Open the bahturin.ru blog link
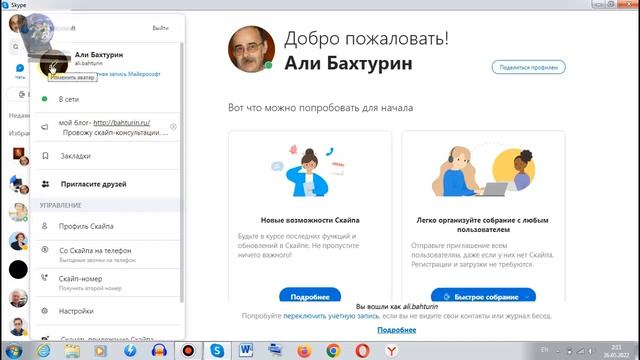The image size is (640, 360). (x=122, y=122)
